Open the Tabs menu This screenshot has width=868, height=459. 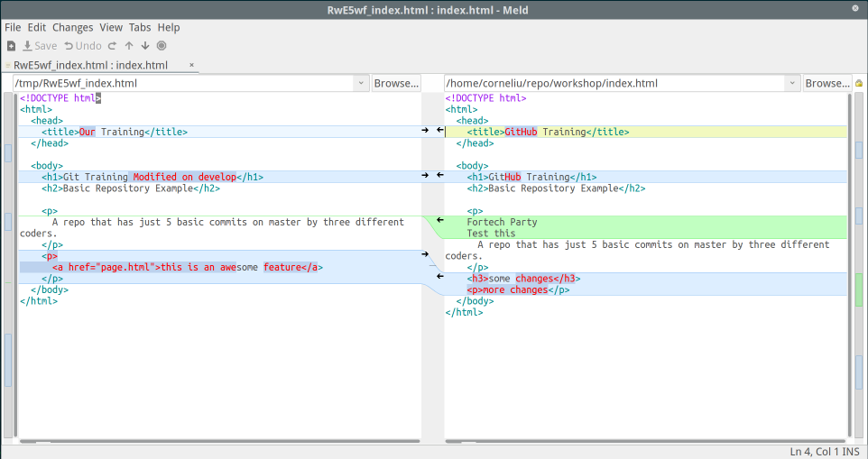tap(140, 28)
